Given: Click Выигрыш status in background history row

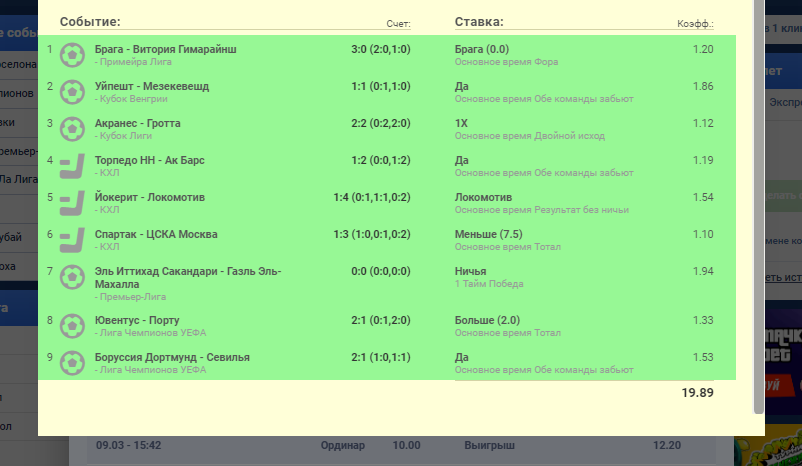Looking at the screenshot, I should [489, 446].
